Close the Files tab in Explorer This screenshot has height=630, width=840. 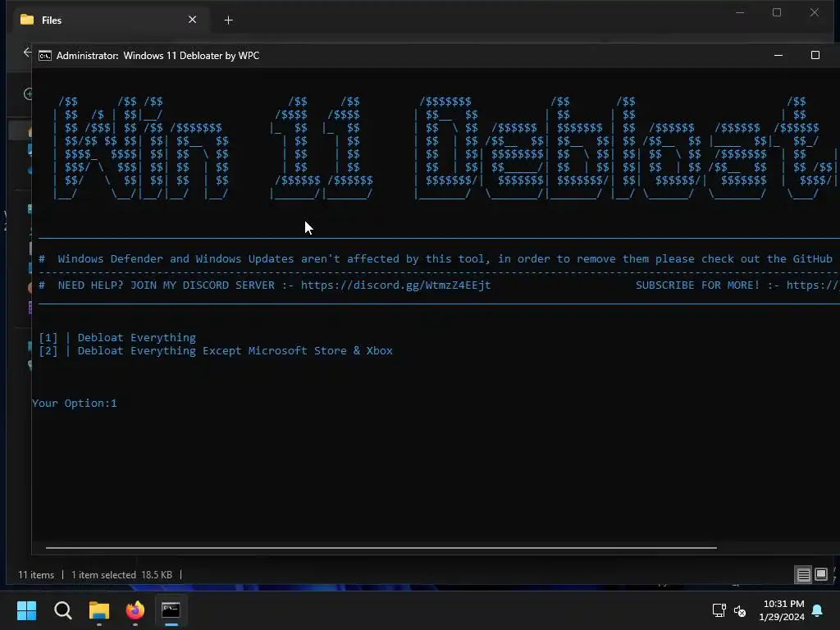click(192, 20)
